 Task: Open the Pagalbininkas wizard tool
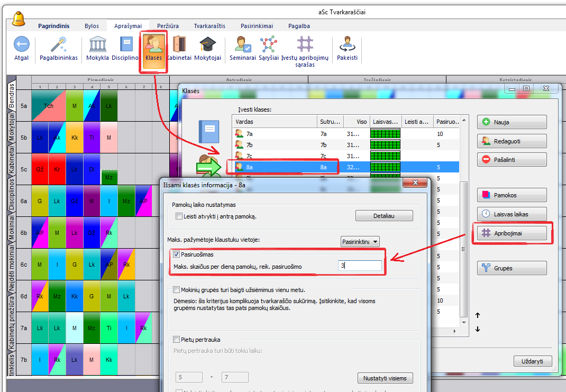[x=59, y=44]
